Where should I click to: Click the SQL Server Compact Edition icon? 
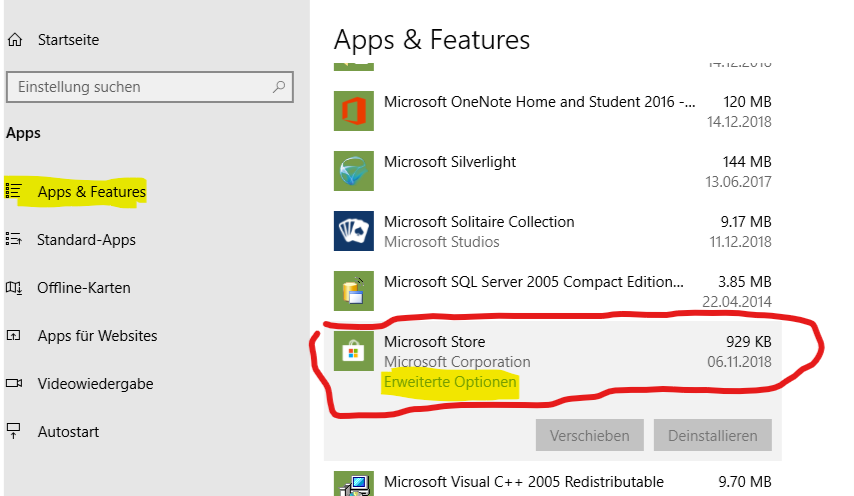coord(354,291)
